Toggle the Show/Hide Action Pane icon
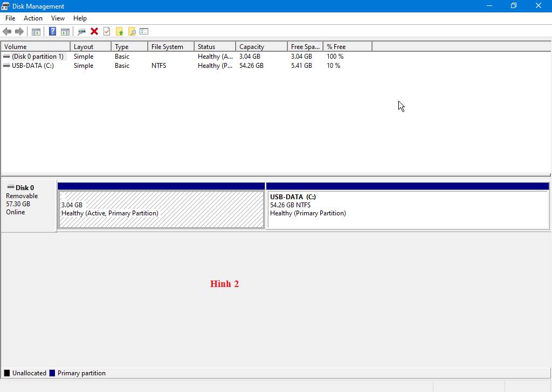Viewport: 552px width, 392px height. pyautogui.click(x=65, y=31)
